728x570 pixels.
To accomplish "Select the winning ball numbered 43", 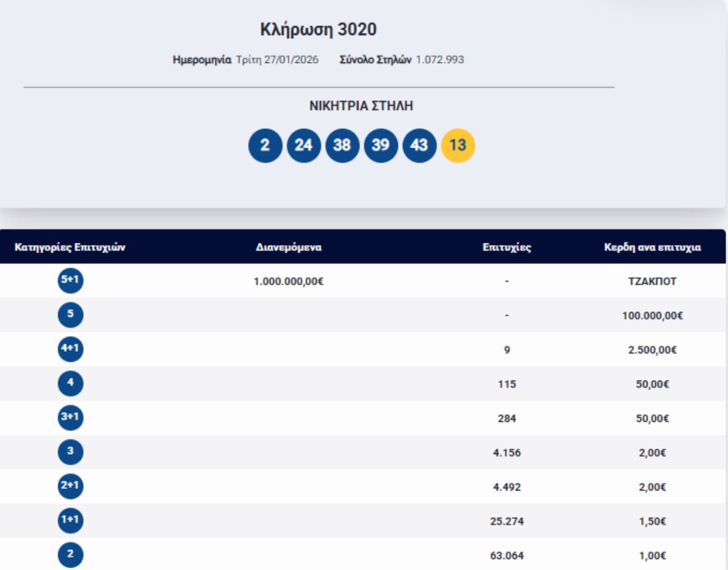I will click(419, 146).
